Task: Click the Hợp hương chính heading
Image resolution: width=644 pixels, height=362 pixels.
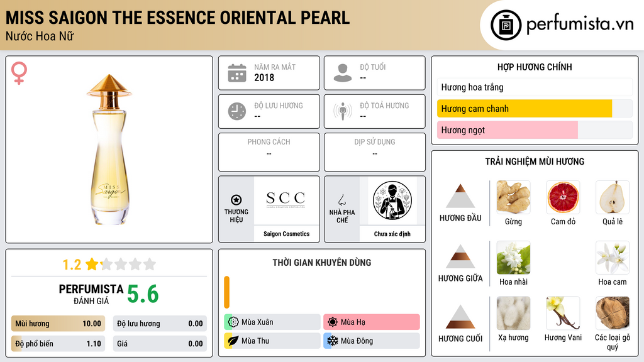Action: click(x=535, y=67)
